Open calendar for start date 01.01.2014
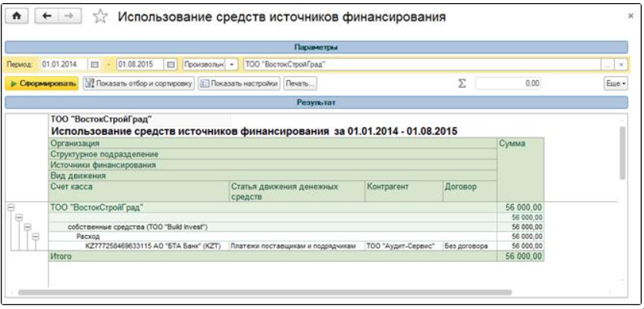 point(94,65)
